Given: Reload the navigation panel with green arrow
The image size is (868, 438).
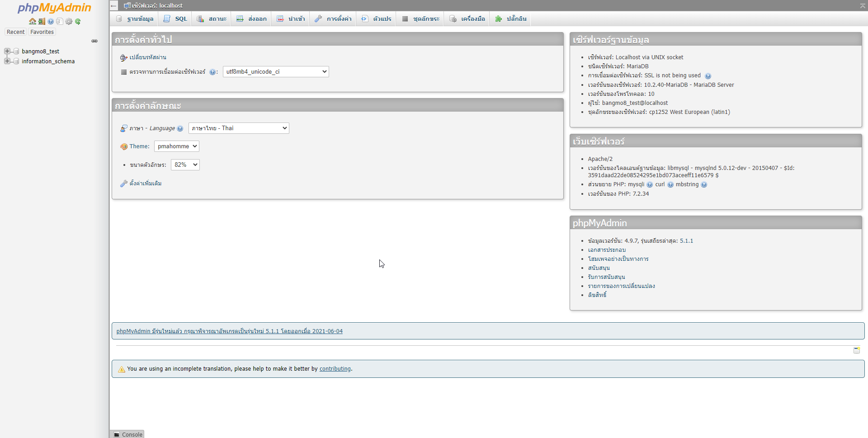Looking at the screenshot, I should (x=78, y=21).
